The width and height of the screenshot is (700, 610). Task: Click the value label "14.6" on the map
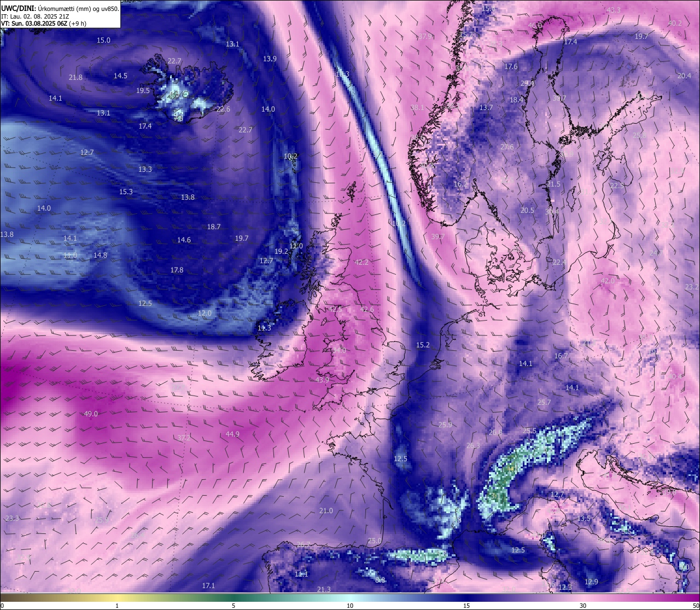(x=184, y=240)
